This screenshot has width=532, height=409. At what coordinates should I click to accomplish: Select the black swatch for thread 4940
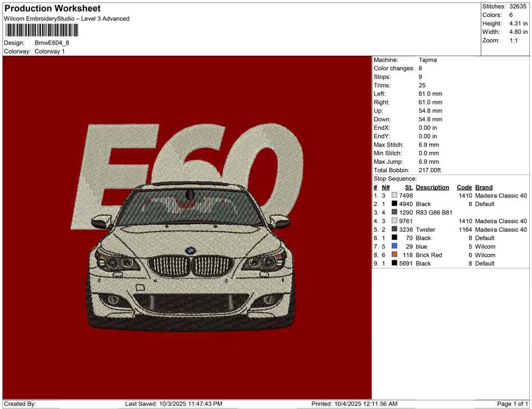(394, 204)
